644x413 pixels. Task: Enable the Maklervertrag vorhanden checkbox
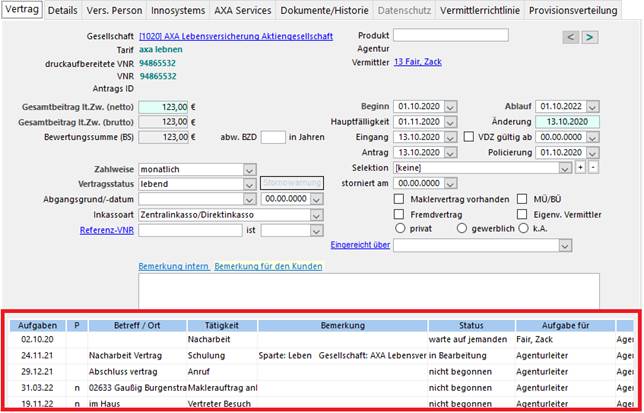(401, 199)
